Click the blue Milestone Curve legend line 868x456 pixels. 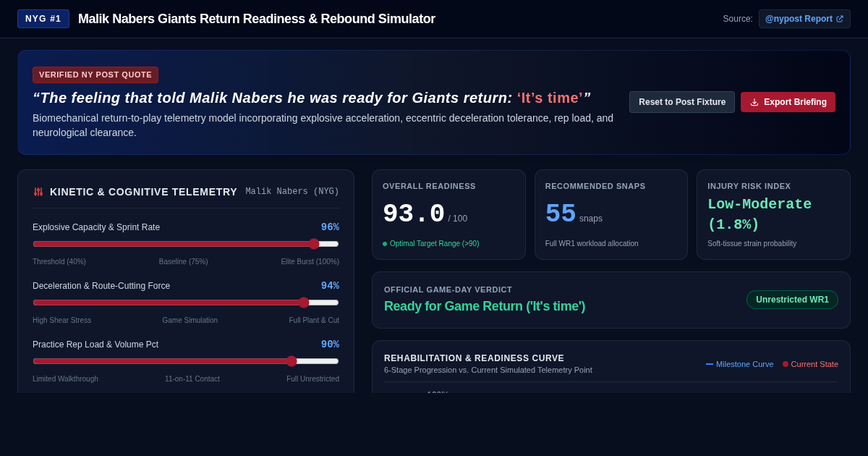pyautogui.click(x=710, y=364)
